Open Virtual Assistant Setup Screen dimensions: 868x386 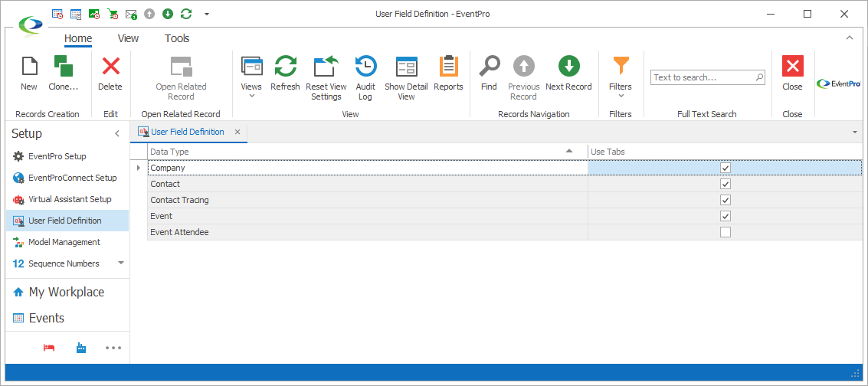[x=67, y=199]
